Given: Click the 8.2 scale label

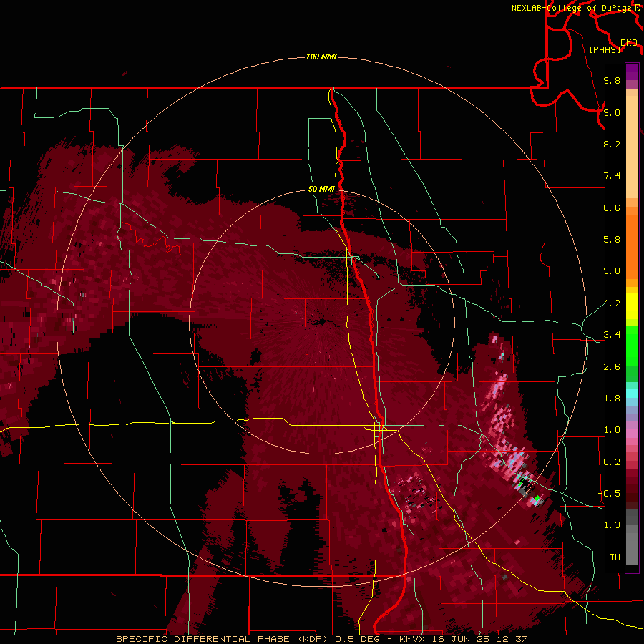Looking at the screenshot, I should coord(612,144).
